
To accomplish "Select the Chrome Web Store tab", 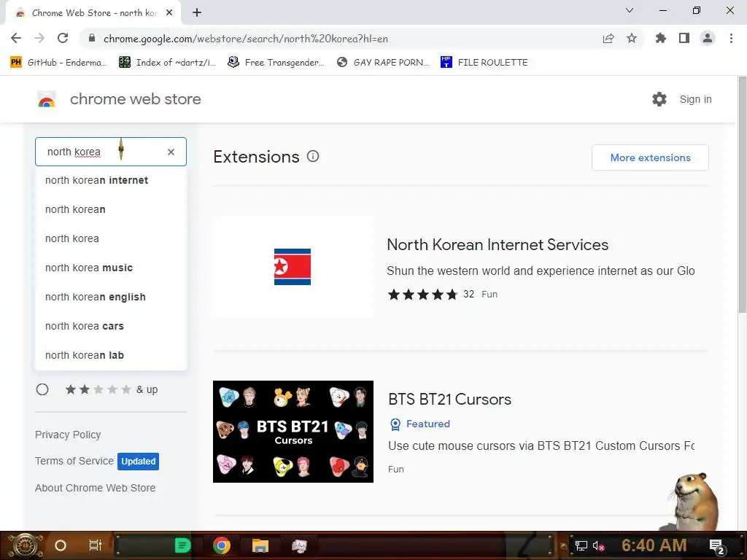I will tap(93, 13).
